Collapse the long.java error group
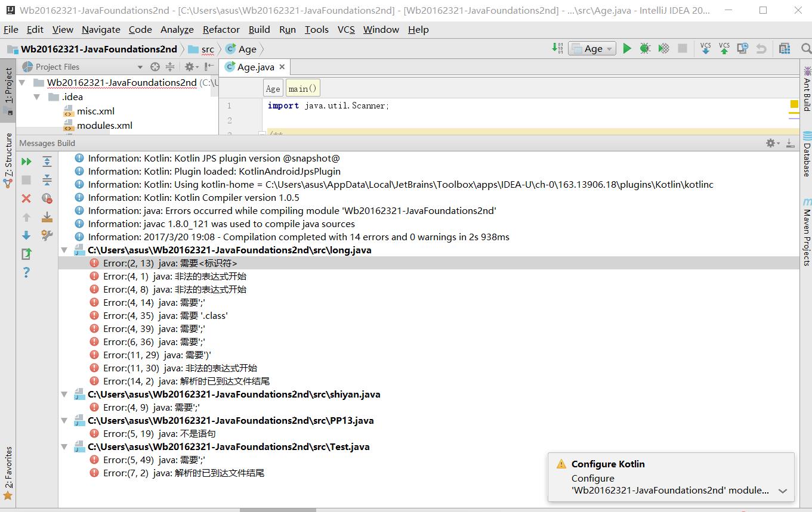This screenshot has width=812, height=512. 66,250
